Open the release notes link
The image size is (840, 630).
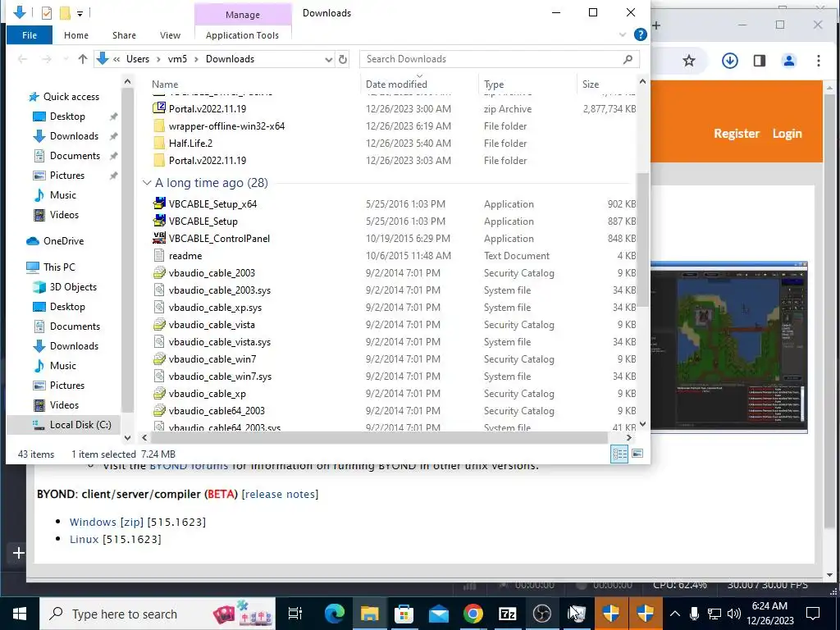pos(281,494)
